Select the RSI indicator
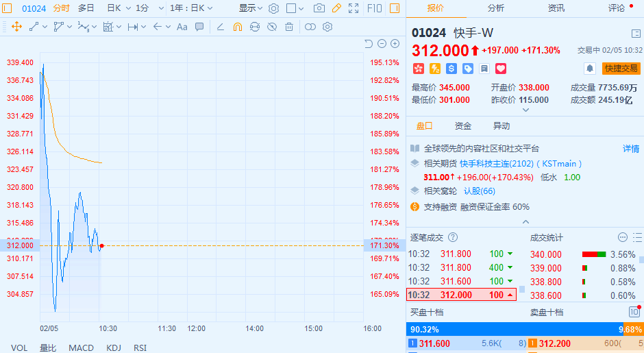 coord(140,348)
